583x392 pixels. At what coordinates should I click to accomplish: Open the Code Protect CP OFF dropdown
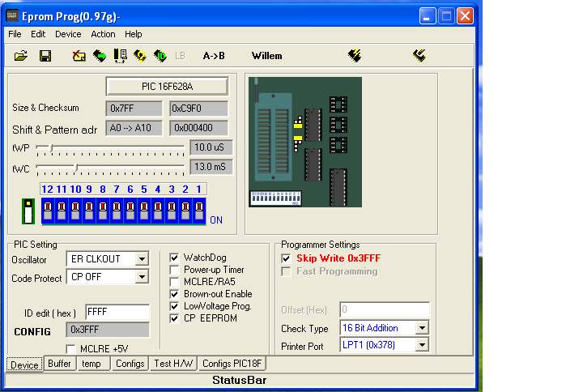point(142,277)
